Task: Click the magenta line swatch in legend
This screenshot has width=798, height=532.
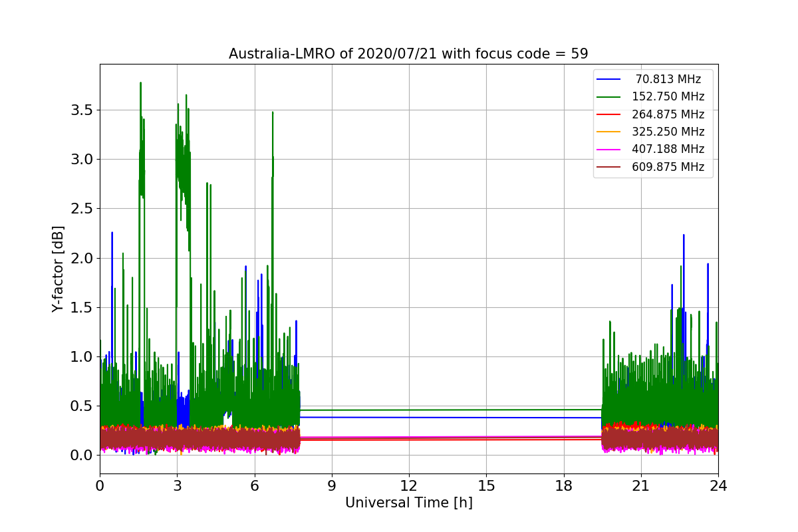Action: tap(608, 150)
